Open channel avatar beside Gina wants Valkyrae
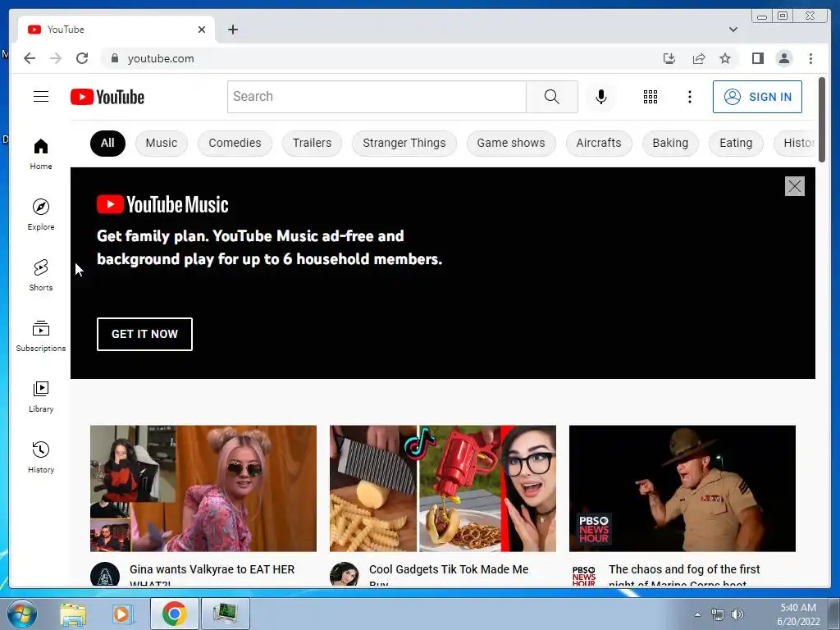Screen dimensions: 840x630 click(x=105, y=574)
